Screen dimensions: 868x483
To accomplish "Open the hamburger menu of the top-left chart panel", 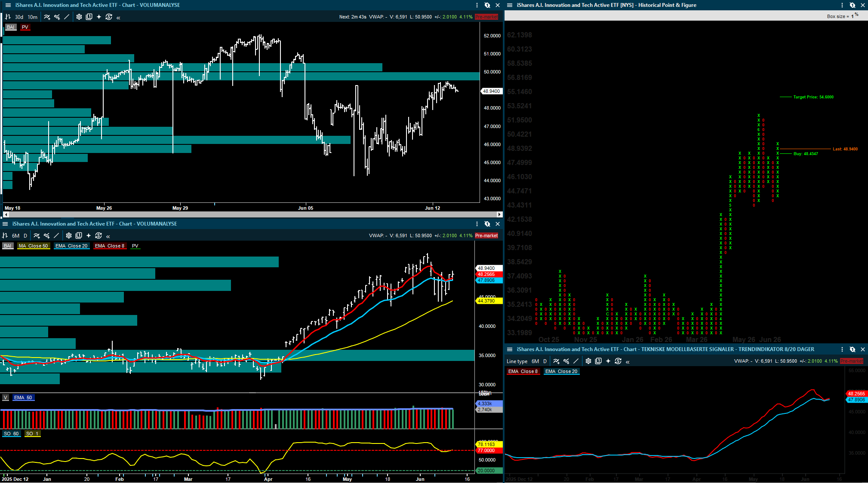I will 8,5.
